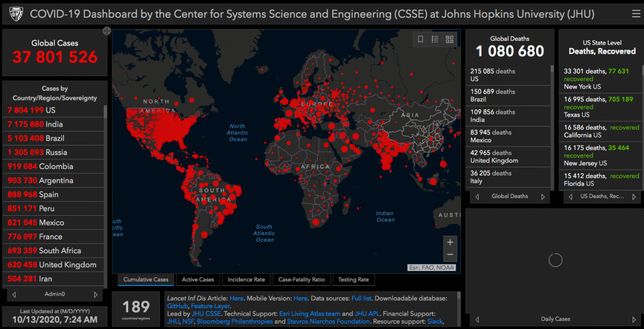
Task: Open the JHU CSSE link
Action: pos(206,313)
